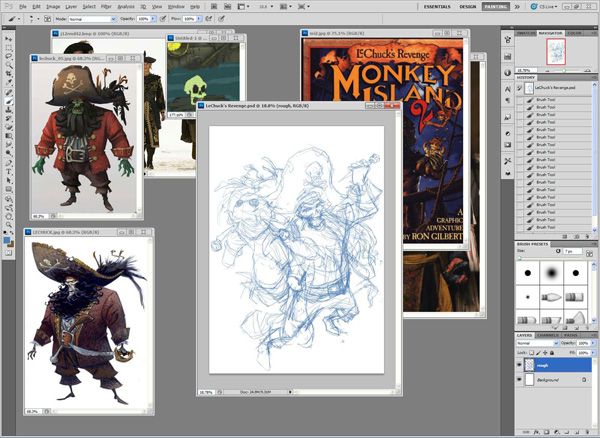600x438 pixels.
Task: Delete layer using trash icon in Layers panel
Action: tap(588, 432)
